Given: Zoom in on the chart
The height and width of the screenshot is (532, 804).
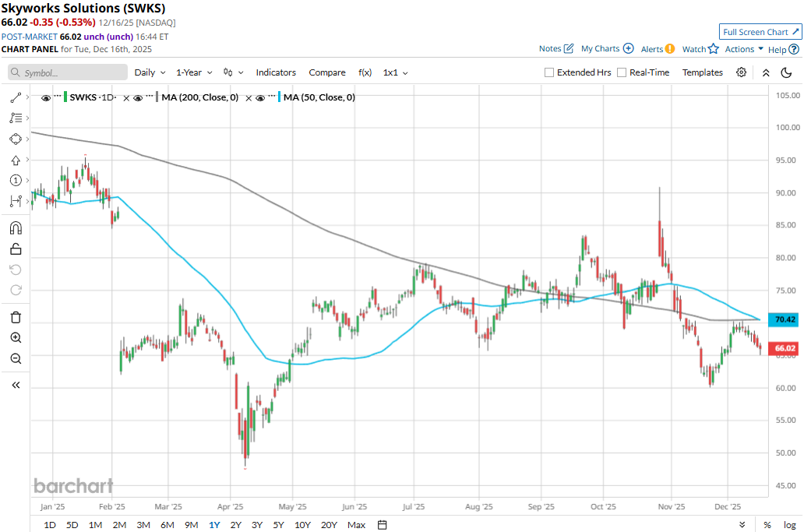Looking at the screenshot, I should [x=16, y=338].
